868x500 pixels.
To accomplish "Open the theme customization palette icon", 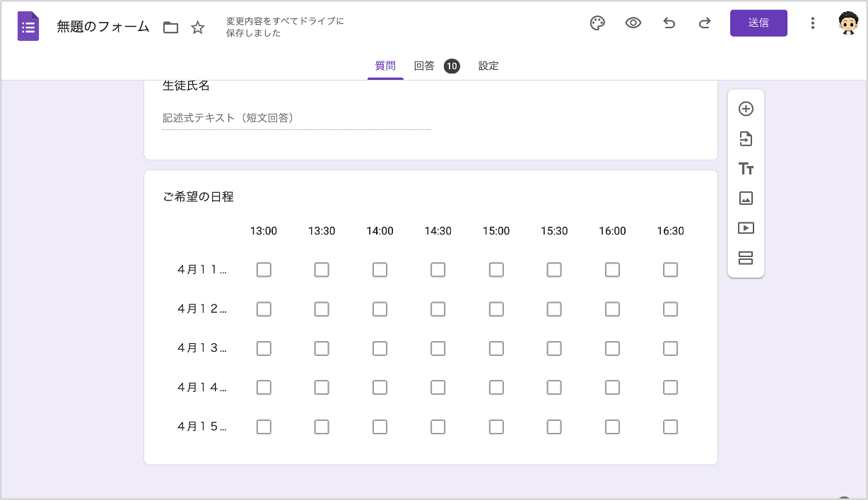I will pyautogui.click(x=597, y=23).
